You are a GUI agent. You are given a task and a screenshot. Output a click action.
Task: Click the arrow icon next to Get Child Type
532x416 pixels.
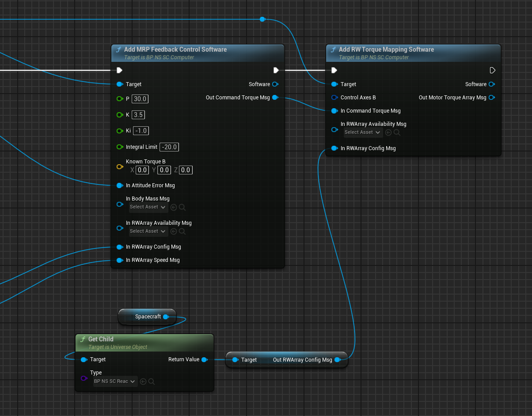(x=143, y=382)
